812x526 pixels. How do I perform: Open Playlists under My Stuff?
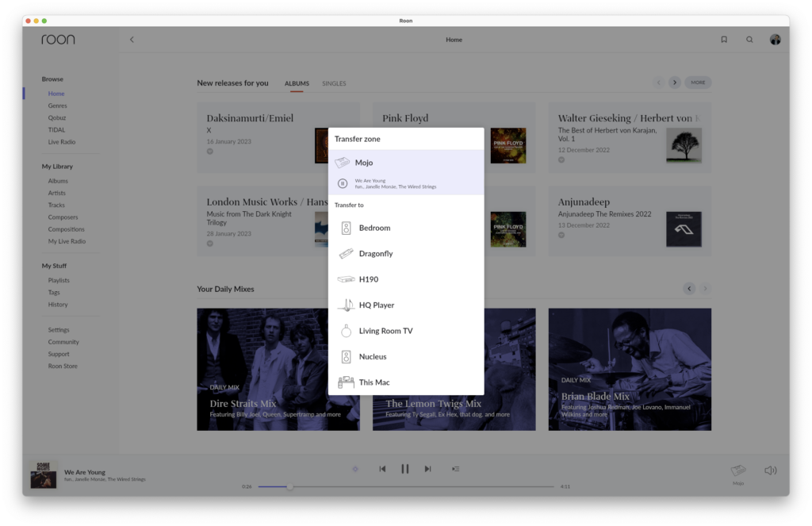[x=59, y=280]
